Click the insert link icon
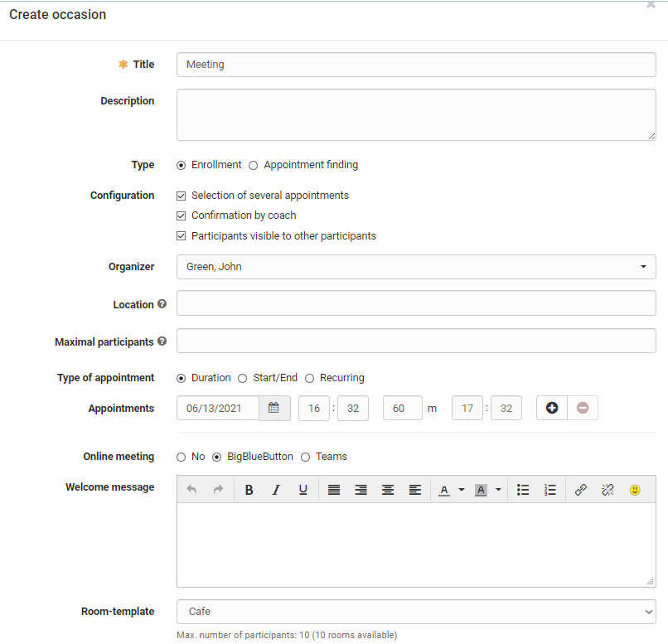Screen dimensions: 668x644 (x=581, y=490)
